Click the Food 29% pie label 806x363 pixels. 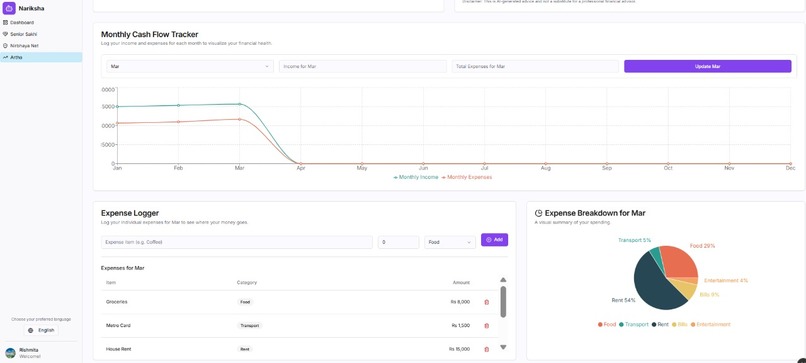(x=702, y=246)
